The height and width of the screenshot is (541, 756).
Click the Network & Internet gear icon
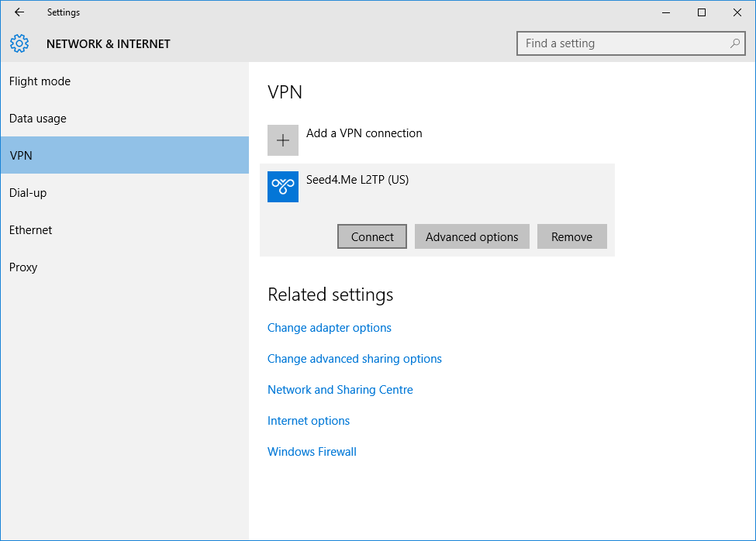coord(19,43)
